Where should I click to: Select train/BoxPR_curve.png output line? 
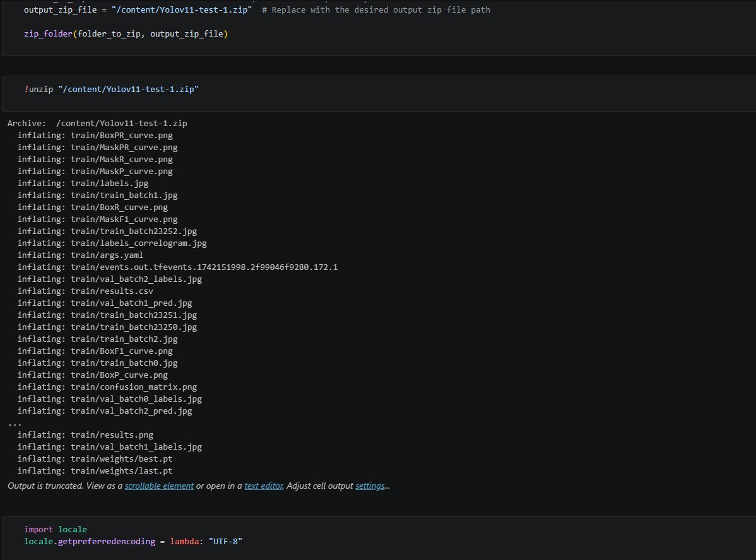pyautogui.click(x=95, y=136)
